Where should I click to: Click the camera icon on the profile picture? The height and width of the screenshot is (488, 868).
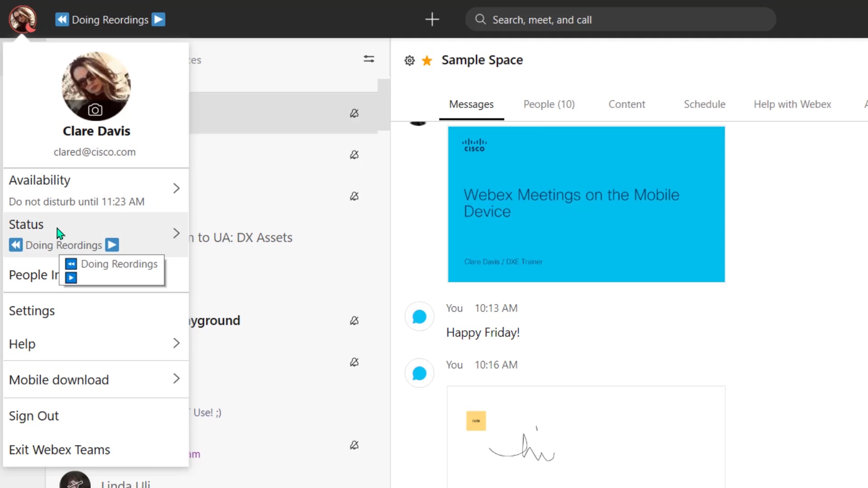pyautogui.click(x=95, y=110)
